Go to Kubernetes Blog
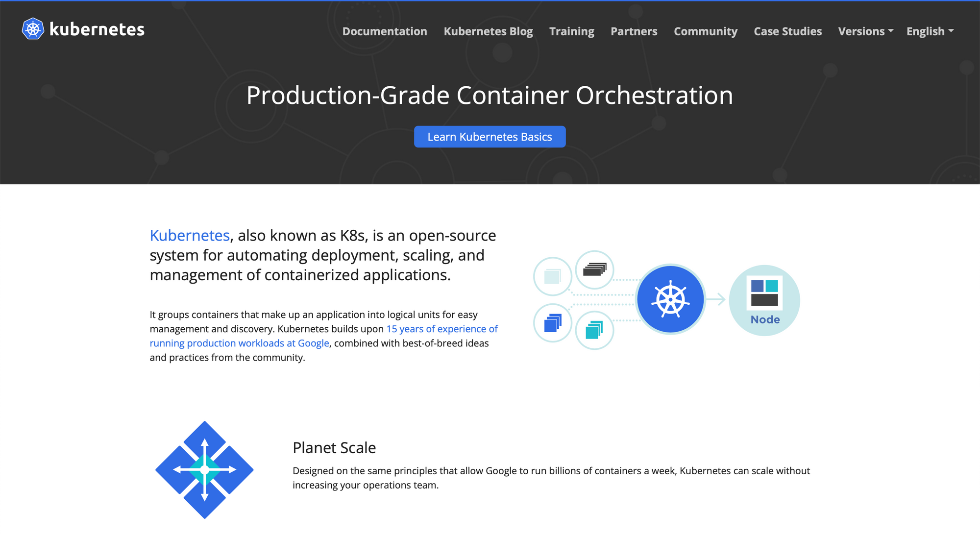980x536 pixels. [x=488, y=31]
